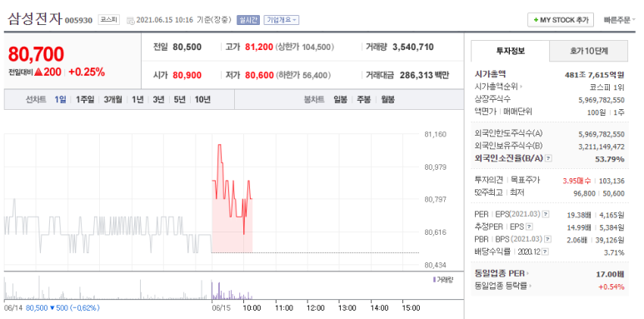This screenshot has width=644, height=319.
Task: Click the 시가총액 value 481조 7,615억원
Action: 595,75
